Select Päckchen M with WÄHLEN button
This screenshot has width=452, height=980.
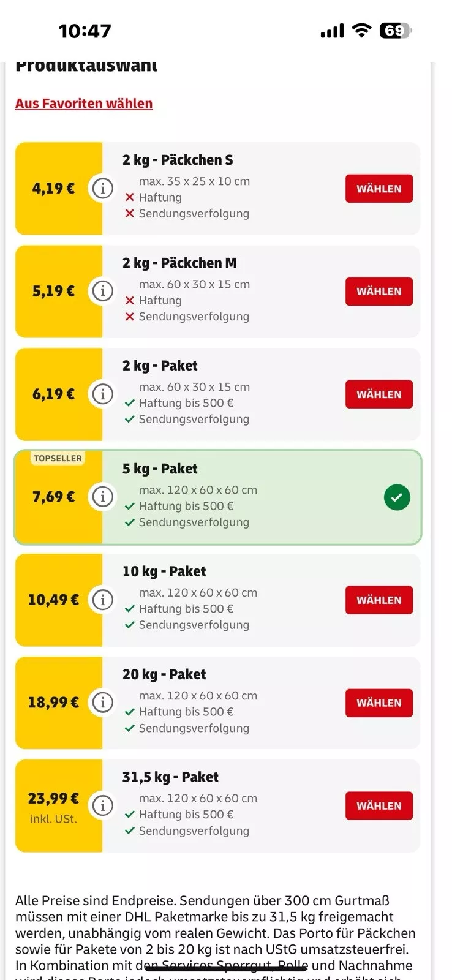[379, 292]
